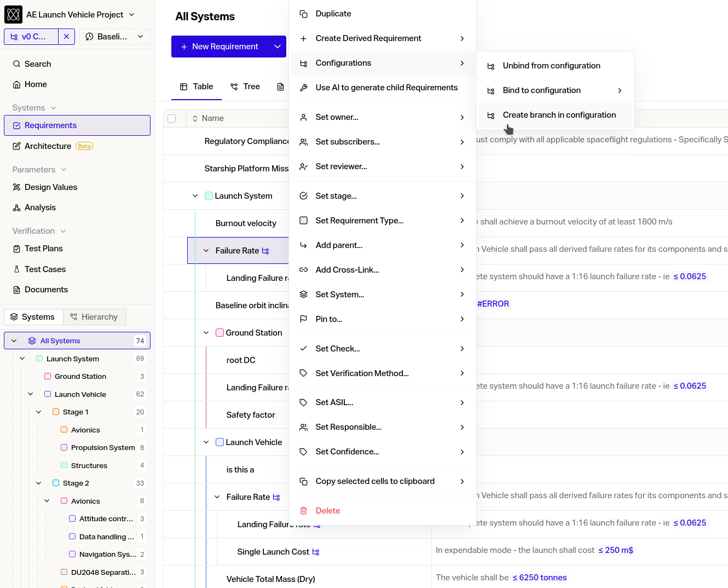Open the New Requirement dropdown arrow
The image size is (728, 588).
click(278, 47)
